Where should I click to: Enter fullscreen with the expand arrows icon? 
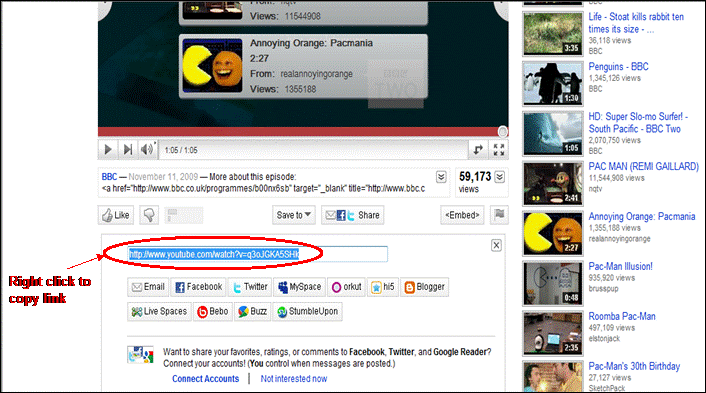pos(498,149)
